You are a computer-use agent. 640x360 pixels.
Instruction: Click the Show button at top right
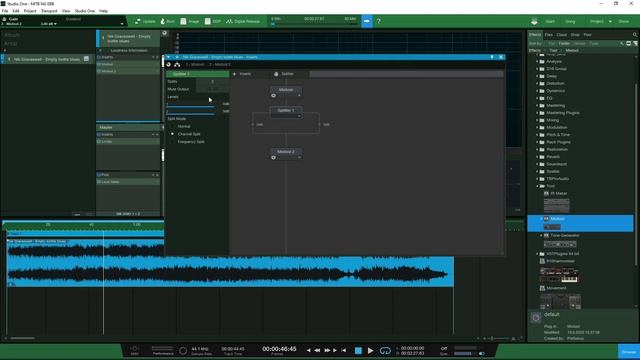(x=624, y=21)
